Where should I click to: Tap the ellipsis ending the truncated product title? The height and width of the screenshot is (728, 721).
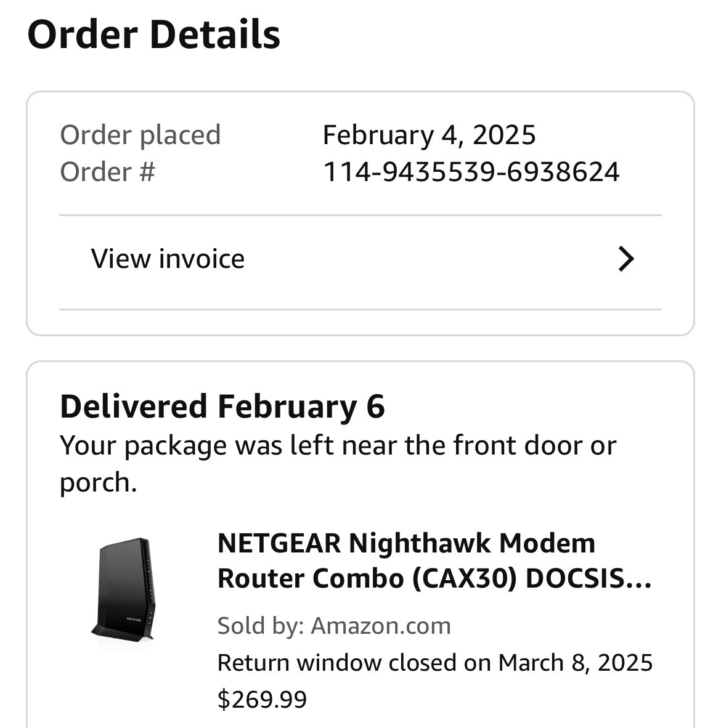[x=638, y=579]
